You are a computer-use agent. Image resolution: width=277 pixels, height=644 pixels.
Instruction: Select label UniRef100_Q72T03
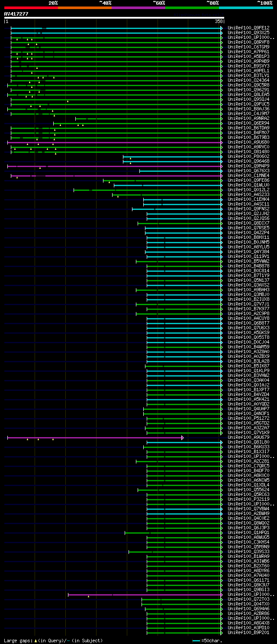248,599
